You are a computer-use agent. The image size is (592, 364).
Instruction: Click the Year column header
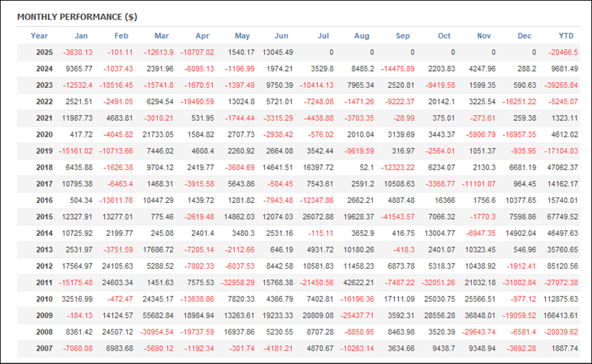click(x=39, y=36)
